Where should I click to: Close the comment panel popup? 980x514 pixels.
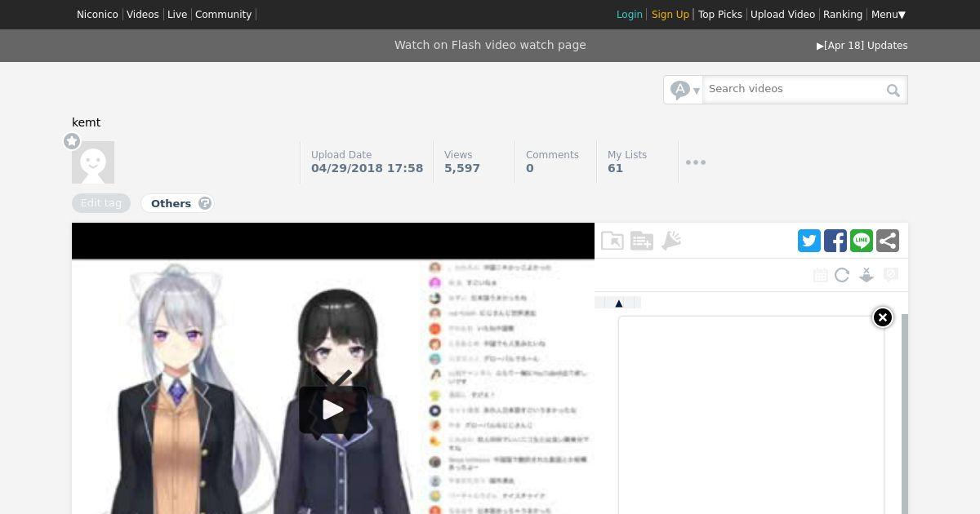point(883,317)
